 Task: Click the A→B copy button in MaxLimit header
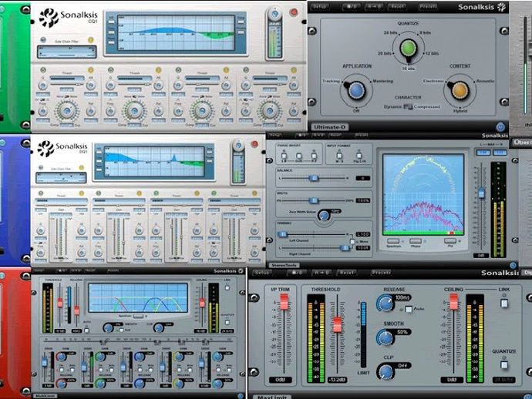322,273
